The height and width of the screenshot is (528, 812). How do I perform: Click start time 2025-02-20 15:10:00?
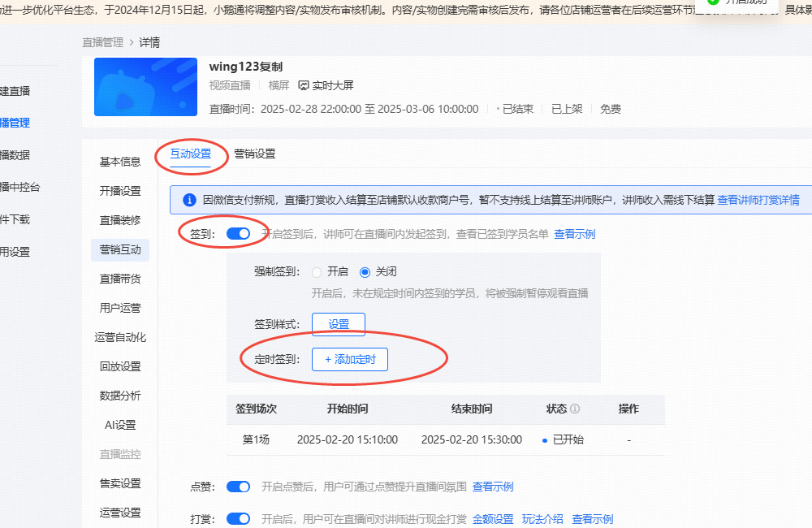[x=348, y=440]
